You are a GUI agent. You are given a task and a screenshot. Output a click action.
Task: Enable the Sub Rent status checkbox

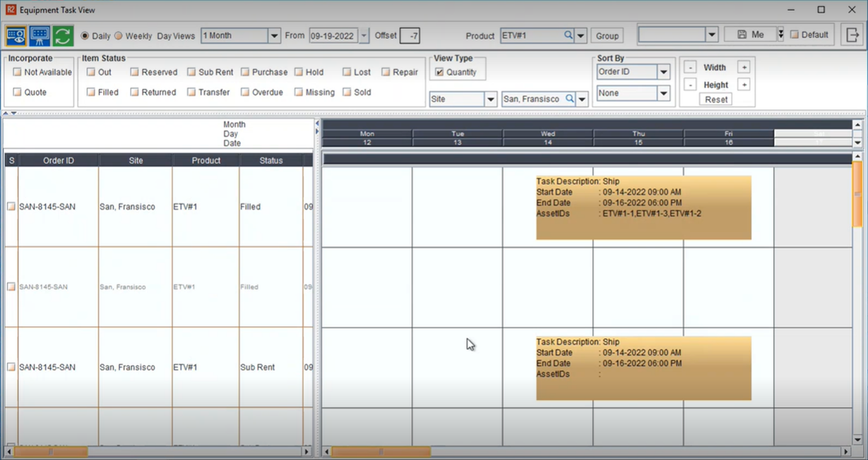191,72
